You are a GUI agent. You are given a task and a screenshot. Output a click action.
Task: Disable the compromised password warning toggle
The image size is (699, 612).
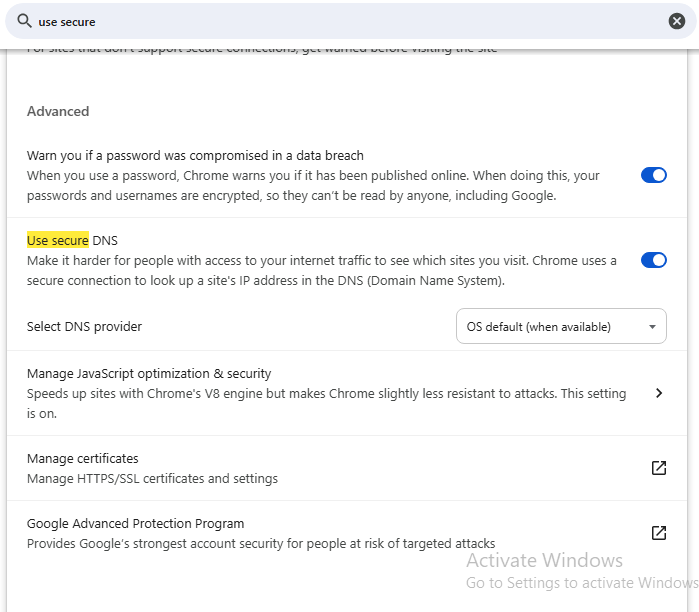coord(653,175)
